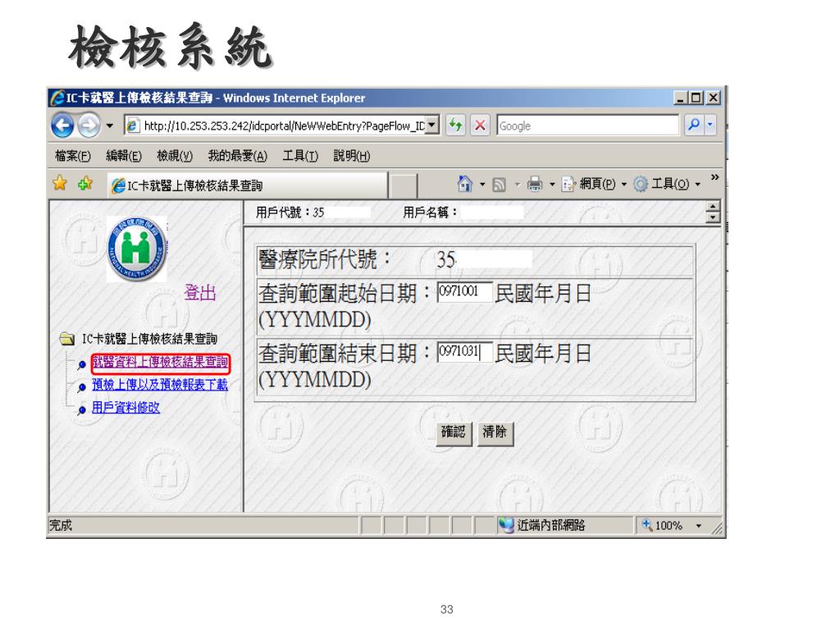Click the IC卡就醫上傳檢核結果查詢 folder icon
The width and height of the screenshot is (840, 630).
pos(67,339)
